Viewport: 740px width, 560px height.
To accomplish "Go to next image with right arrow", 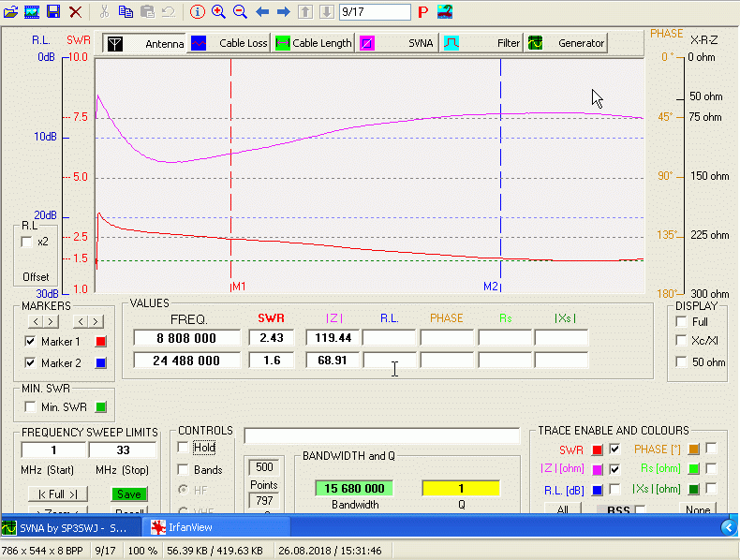I will 284,12.
